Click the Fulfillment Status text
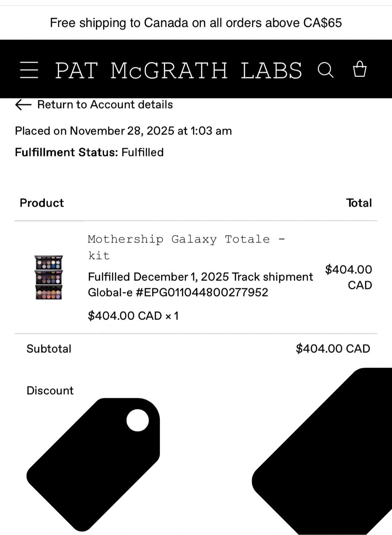 tap(89, 152)
